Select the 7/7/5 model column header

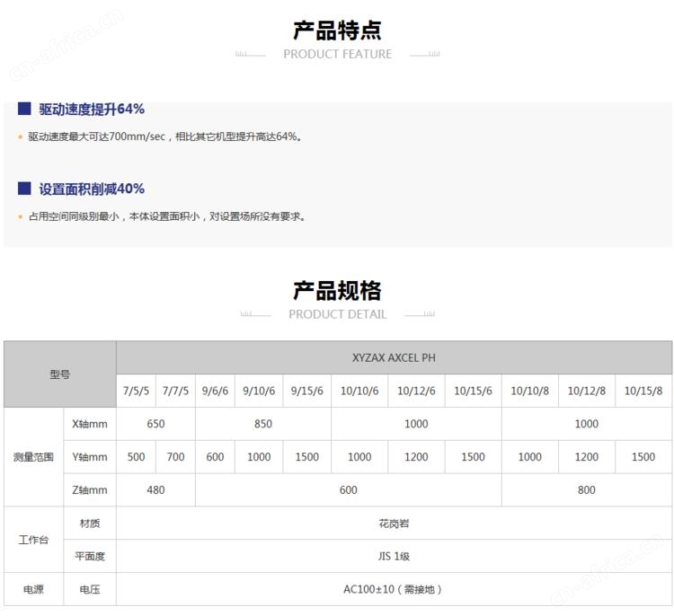coord(175,391)
